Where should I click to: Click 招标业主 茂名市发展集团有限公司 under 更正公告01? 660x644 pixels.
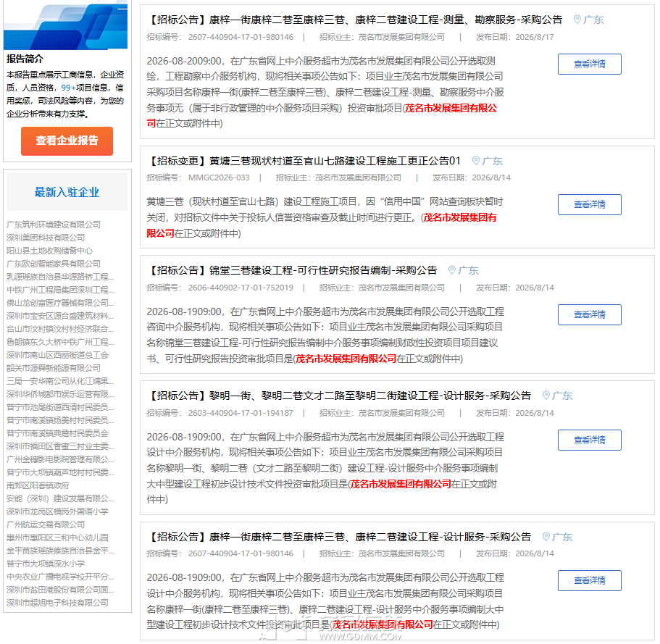click(x=338, y=177)
